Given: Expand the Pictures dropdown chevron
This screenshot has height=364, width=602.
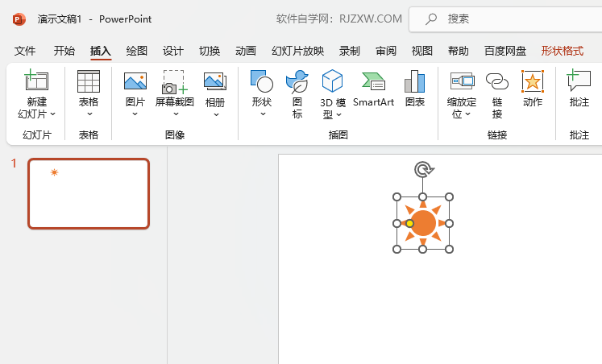Looking at the screenshot, I should point(135,114).
